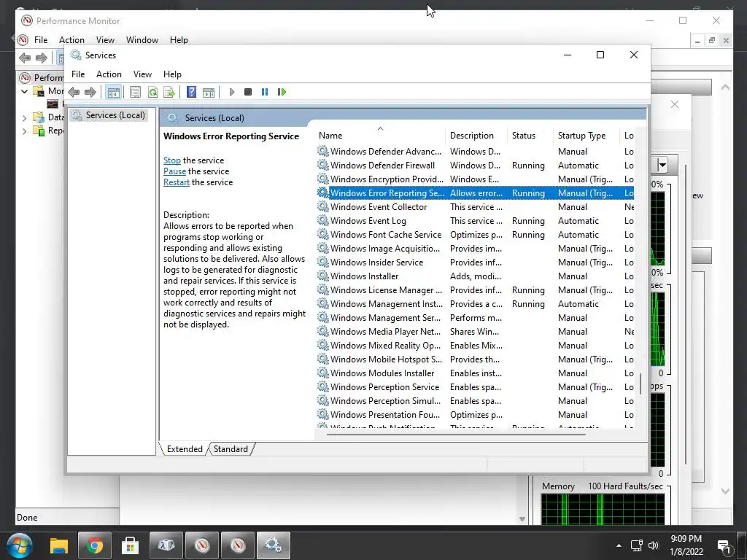The height and width of the screenshot is (560, 747).
Task: Open Window menu in Performance Monitor
Action: (x=142, y=40)
